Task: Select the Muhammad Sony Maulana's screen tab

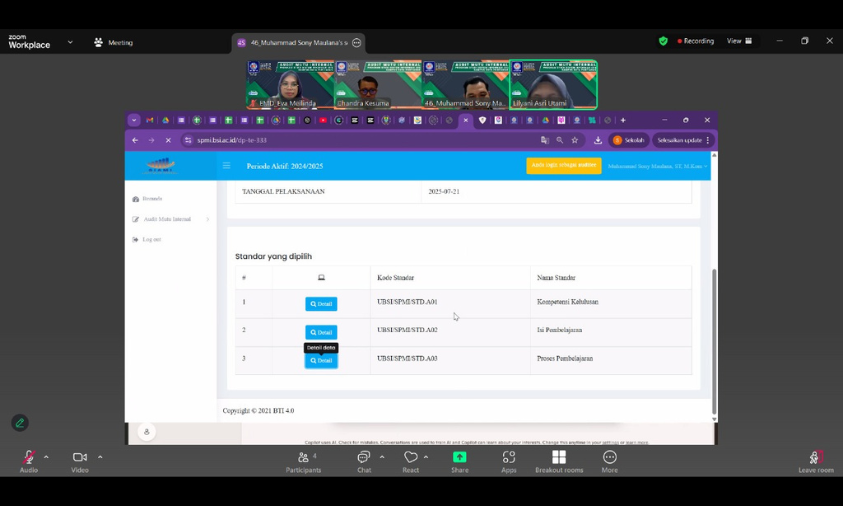Action: point(297,43)
